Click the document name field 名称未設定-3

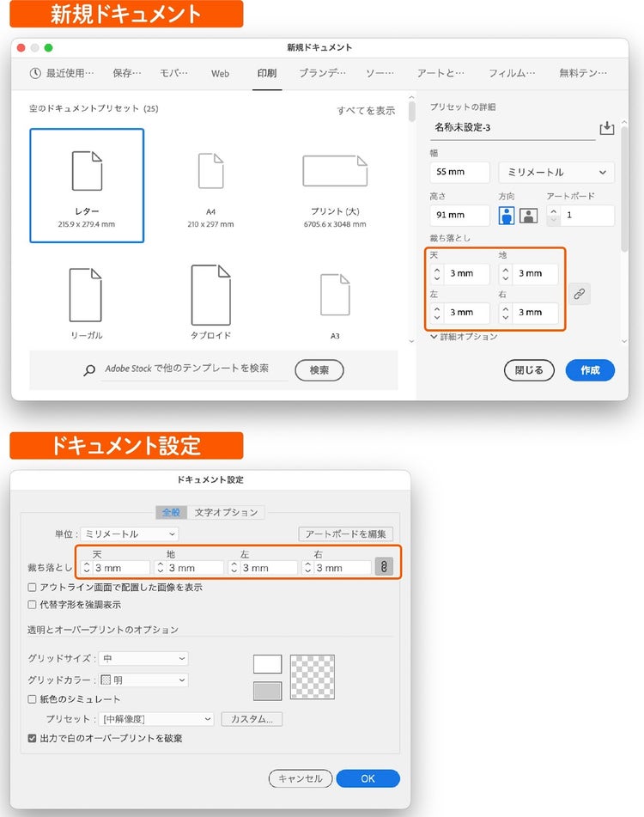[x=513, y=128]
